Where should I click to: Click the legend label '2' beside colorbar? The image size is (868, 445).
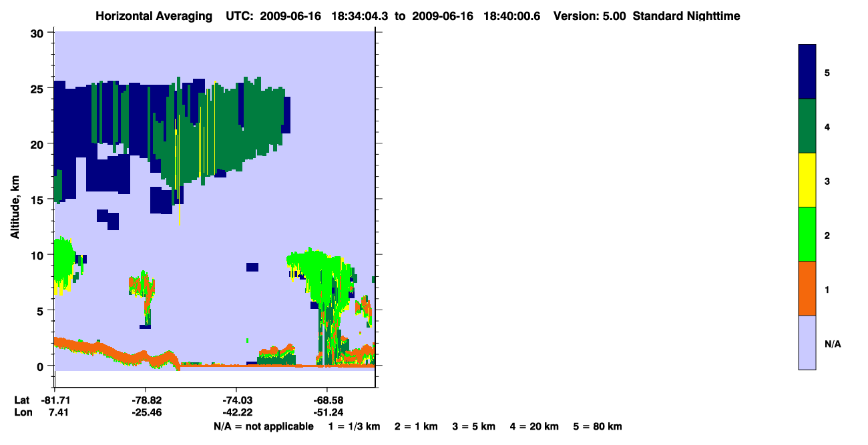coord(827,235)
